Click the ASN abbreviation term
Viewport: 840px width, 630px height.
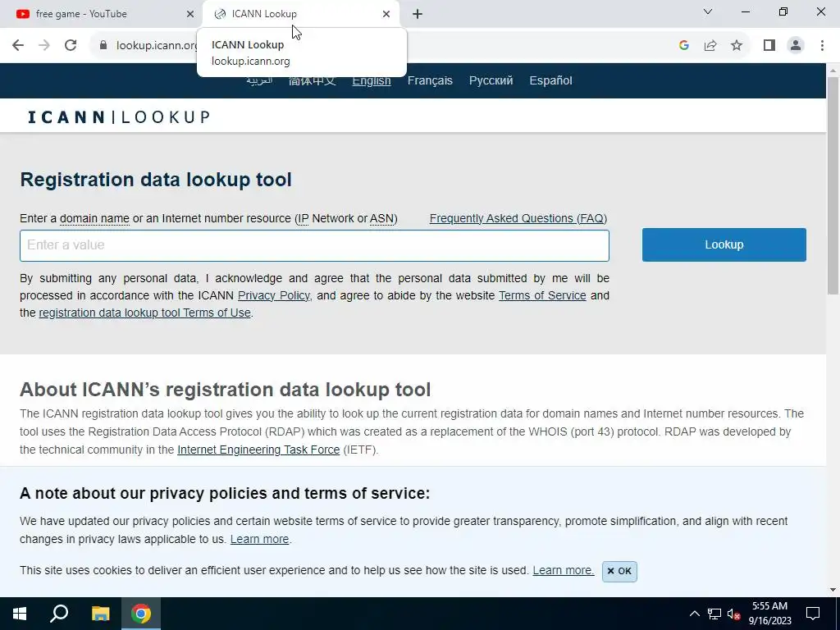coord(382,218)
